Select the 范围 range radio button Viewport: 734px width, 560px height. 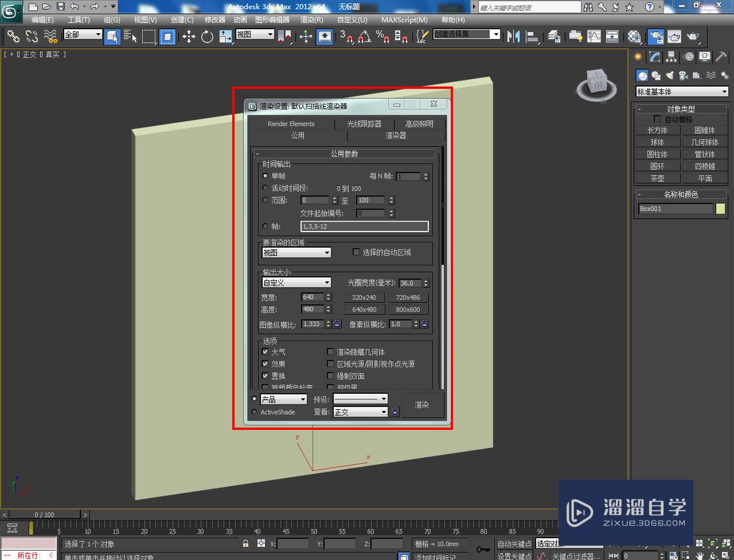(265, 200)
